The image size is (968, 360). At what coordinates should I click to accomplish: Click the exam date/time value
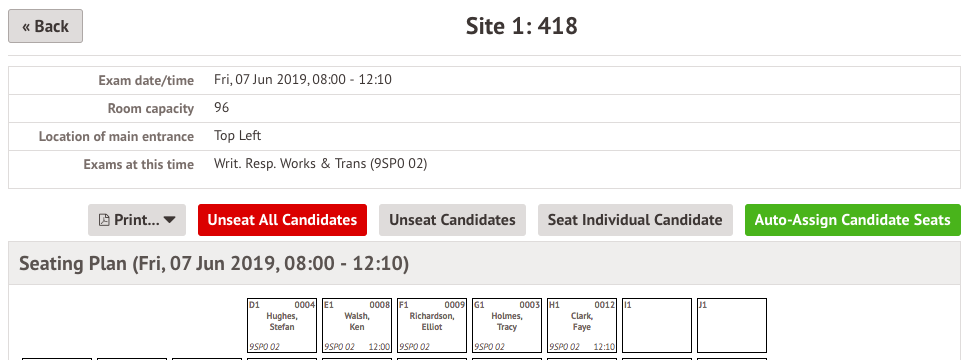coord(302,80)
